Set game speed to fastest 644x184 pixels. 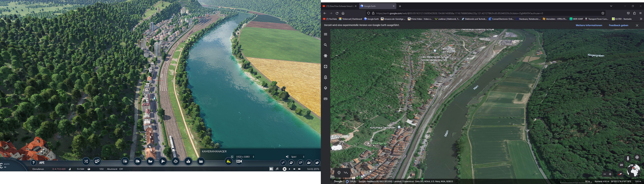[299, 169]
